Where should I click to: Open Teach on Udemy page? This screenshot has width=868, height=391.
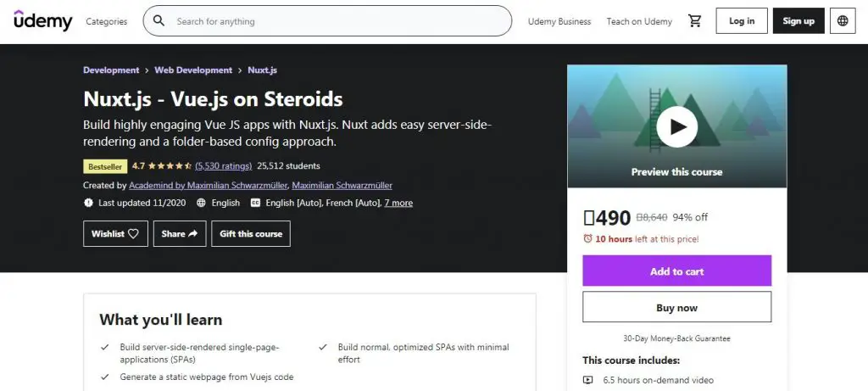[x=639, y=21]
